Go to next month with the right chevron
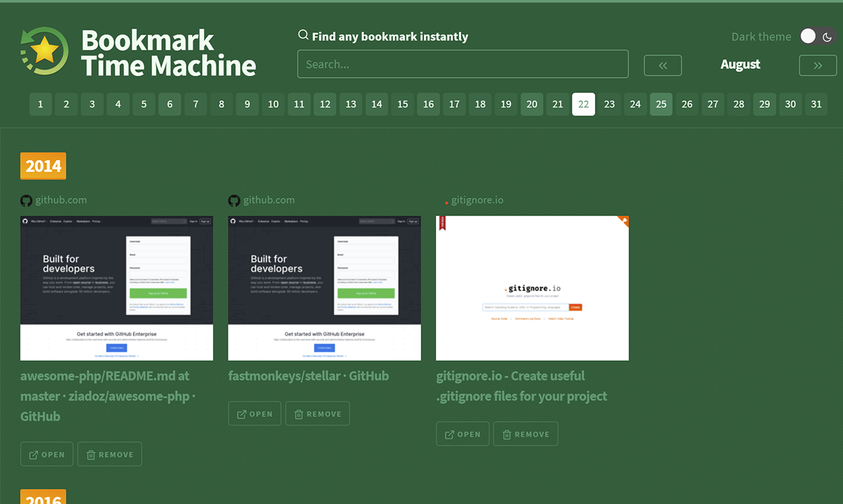 [x=818, y=65]
